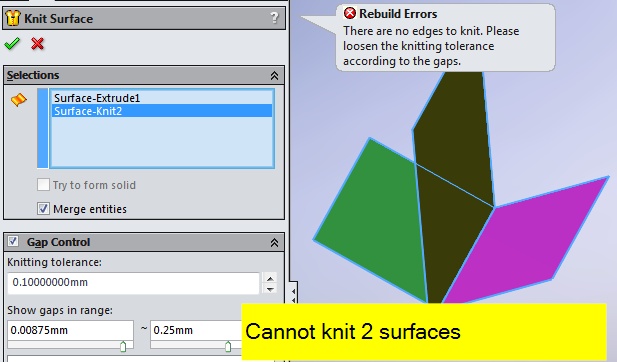Click the minimum gap range slider handle
This screenshot has height=362, width=617.
click(x=123, y=346)
